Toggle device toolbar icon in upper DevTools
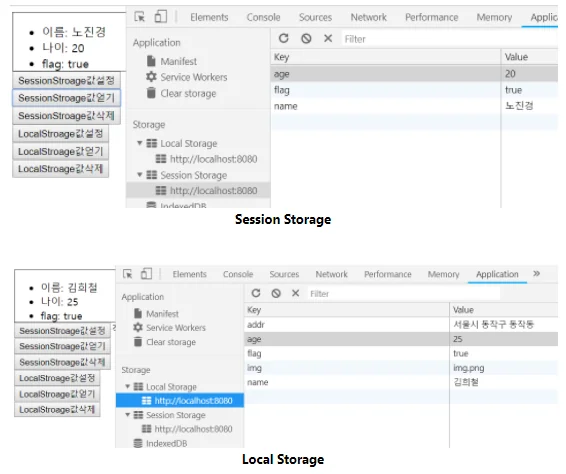Screen dimensions: 566x474 pos(161,17)
